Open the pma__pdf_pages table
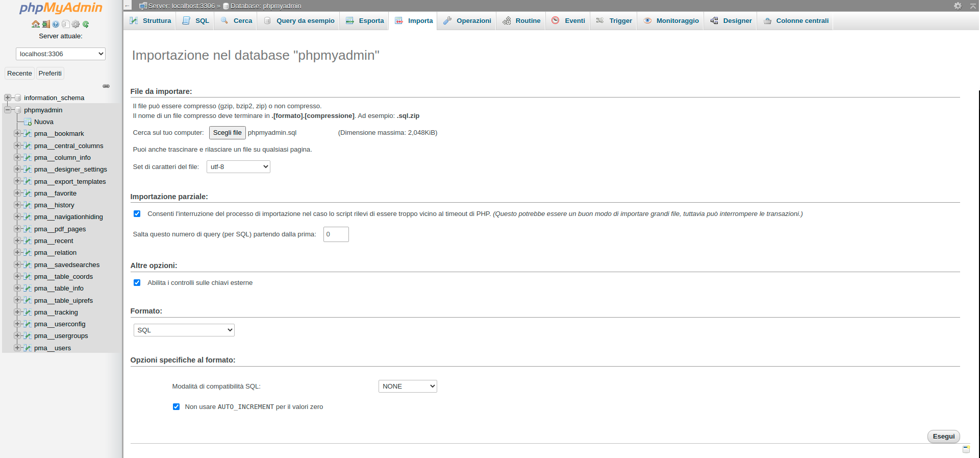 coord(60,229)
